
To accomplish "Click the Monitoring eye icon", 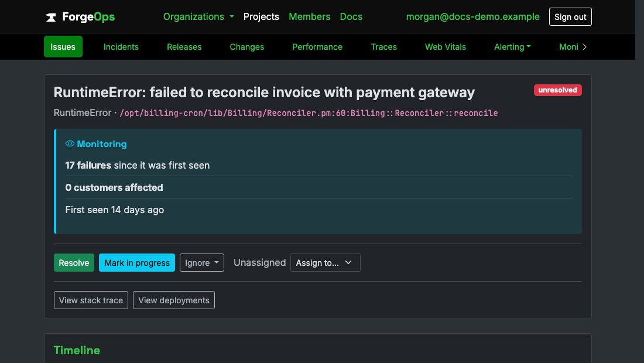I will point(70,143).
